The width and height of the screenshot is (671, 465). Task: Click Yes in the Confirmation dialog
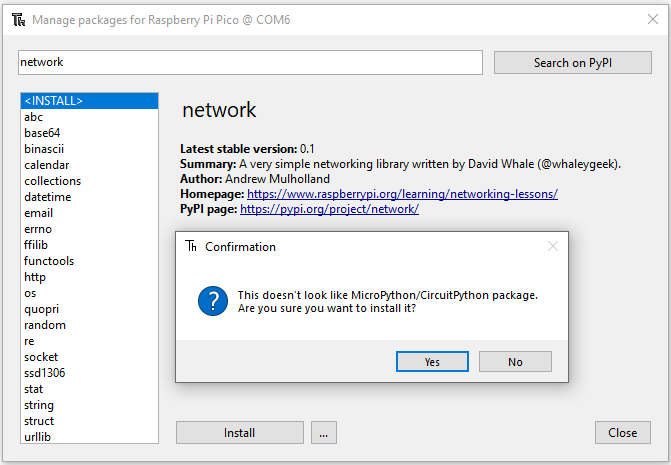point(432,361)
